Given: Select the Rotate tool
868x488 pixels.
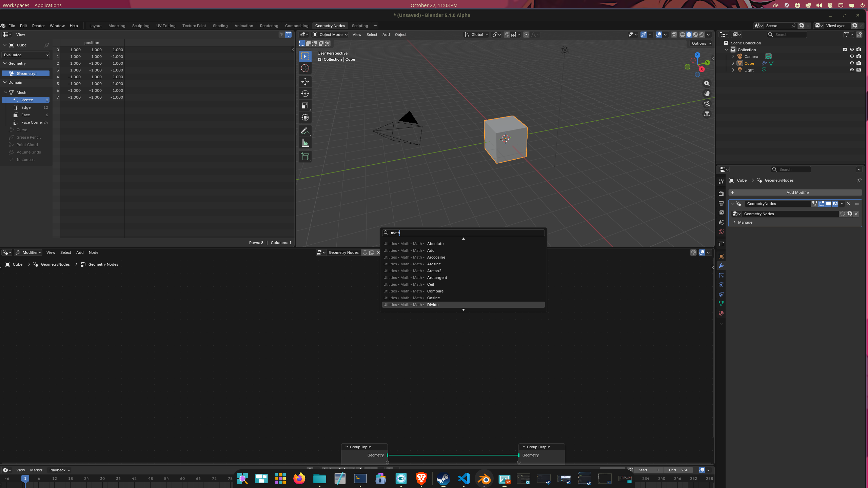Looking at the screenshot, I should tap(305, 94).
